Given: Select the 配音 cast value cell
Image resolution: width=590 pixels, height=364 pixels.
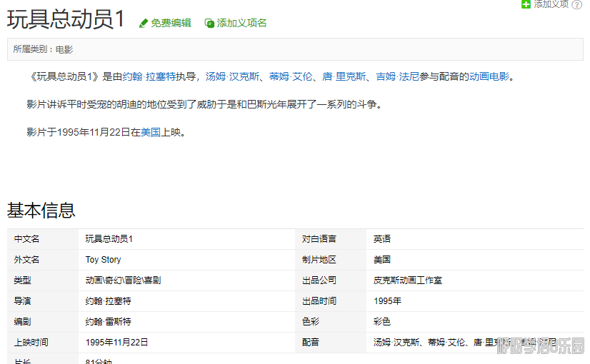Looking at the screenshot, I should 475,343.
